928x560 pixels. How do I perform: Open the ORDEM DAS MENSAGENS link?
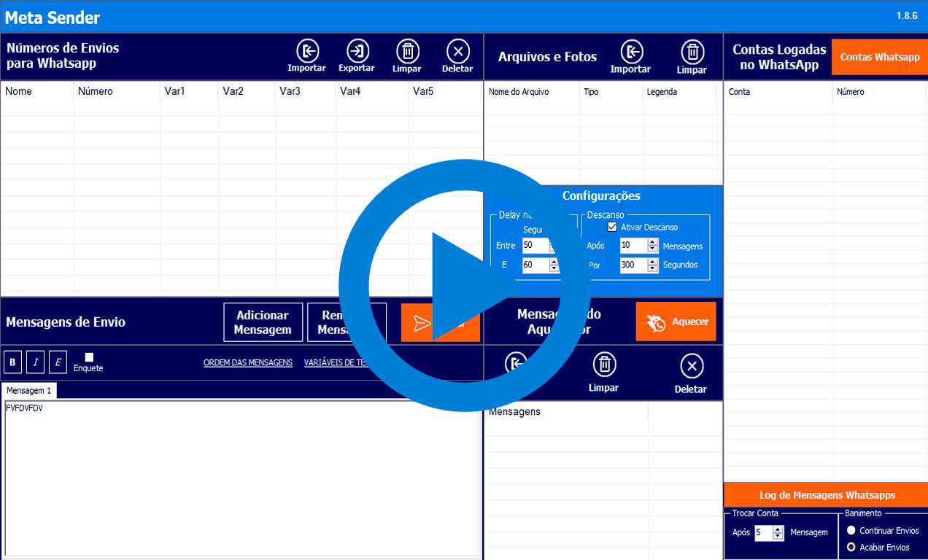248,362
